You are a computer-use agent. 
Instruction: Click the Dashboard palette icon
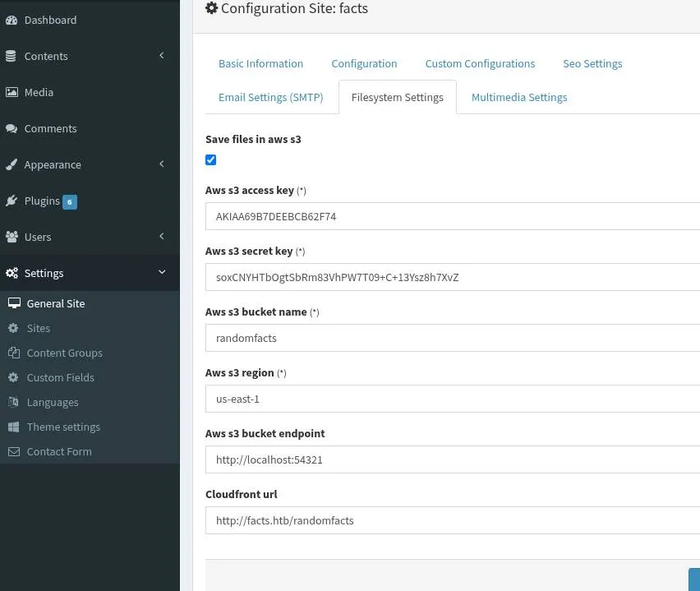pos(12,20)
